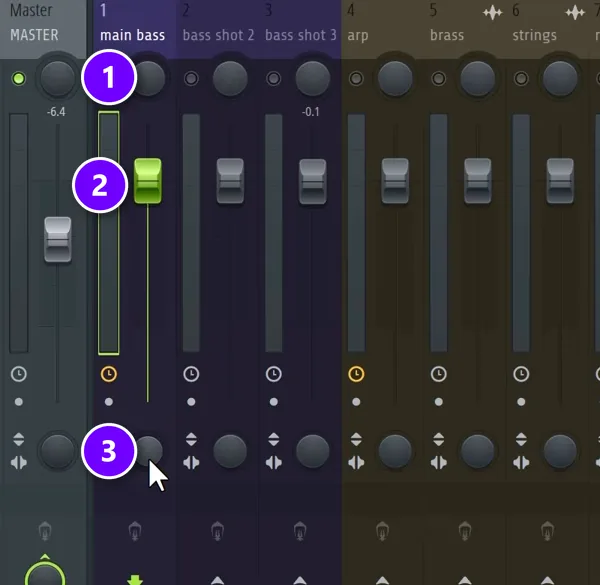600x585 pixels.
Task: Toggle the bass shot 2 mute switch
Action: [x=191, y=78]
